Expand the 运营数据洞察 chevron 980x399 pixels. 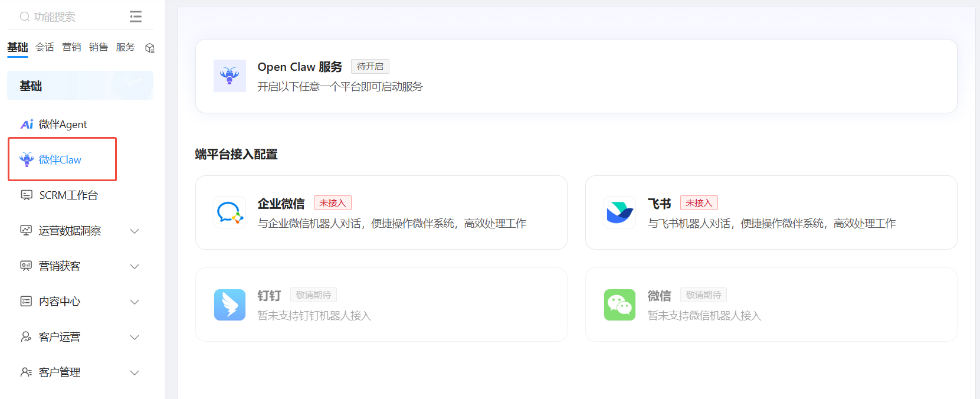(135, 231)
